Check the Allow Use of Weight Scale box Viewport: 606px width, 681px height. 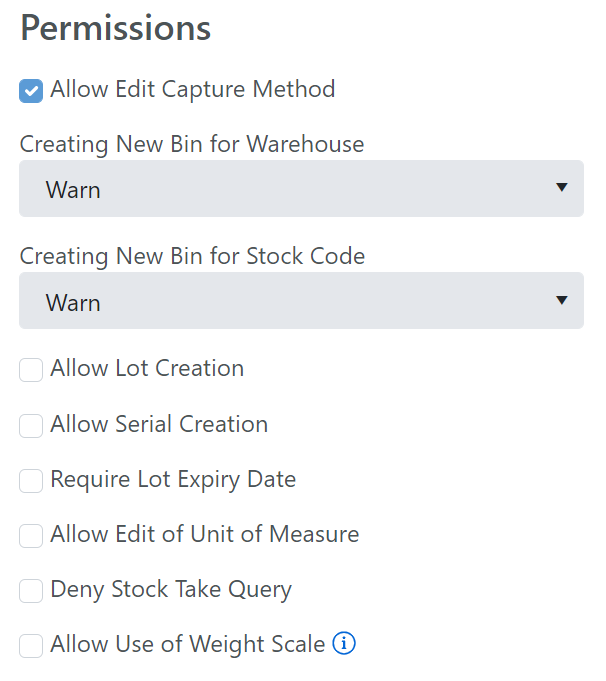pos(31,646)
